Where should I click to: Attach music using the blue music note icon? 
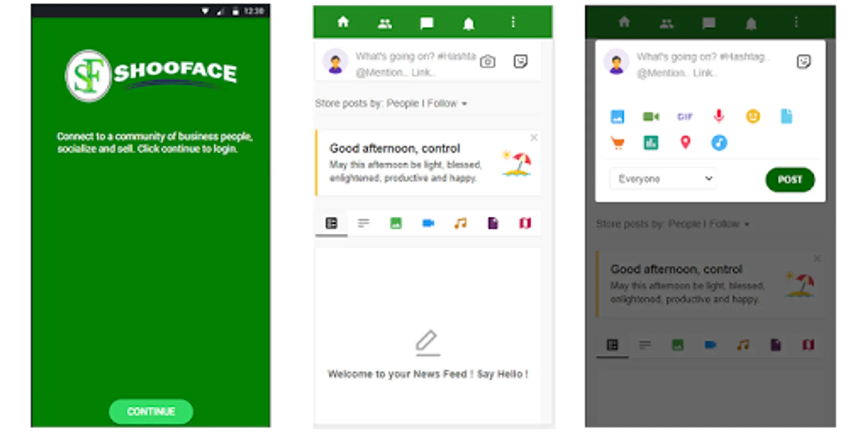[719, 143]
